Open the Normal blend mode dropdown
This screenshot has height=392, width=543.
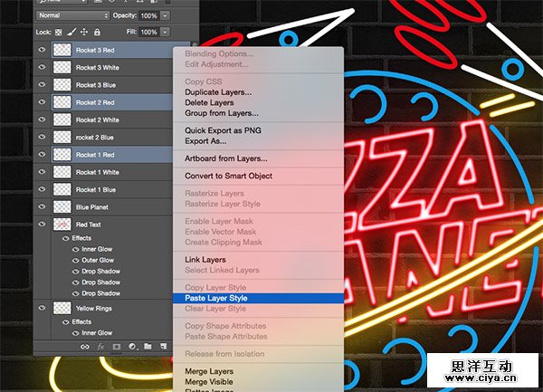coord(72,15)
